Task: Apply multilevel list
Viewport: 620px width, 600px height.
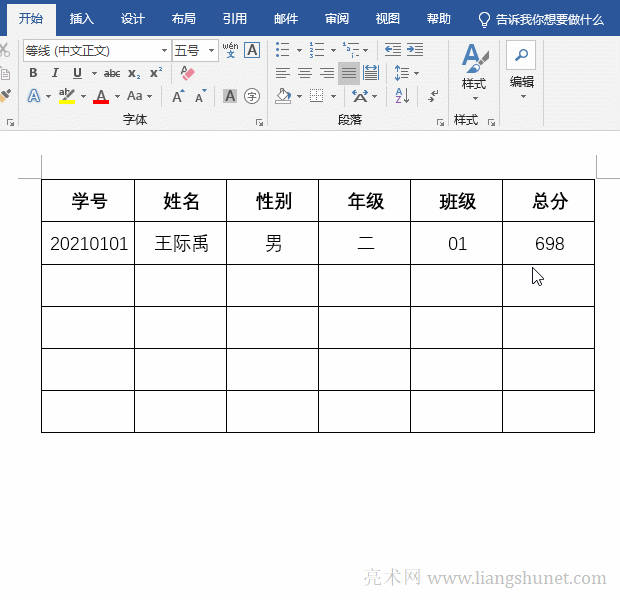Action: 351,50
